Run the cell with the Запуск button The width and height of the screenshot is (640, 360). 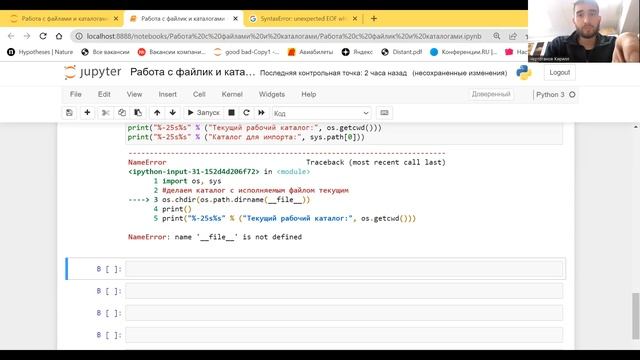[x=203, y=113]
